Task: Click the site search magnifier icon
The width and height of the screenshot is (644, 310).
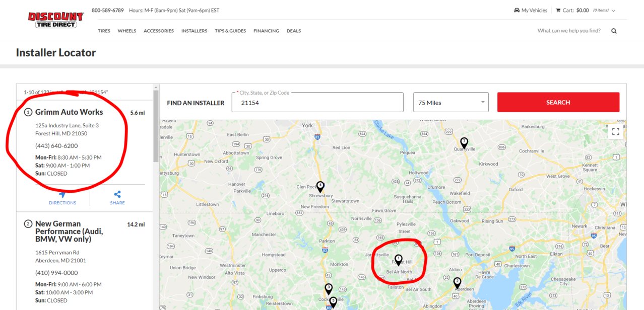Action: click(614, 31)
